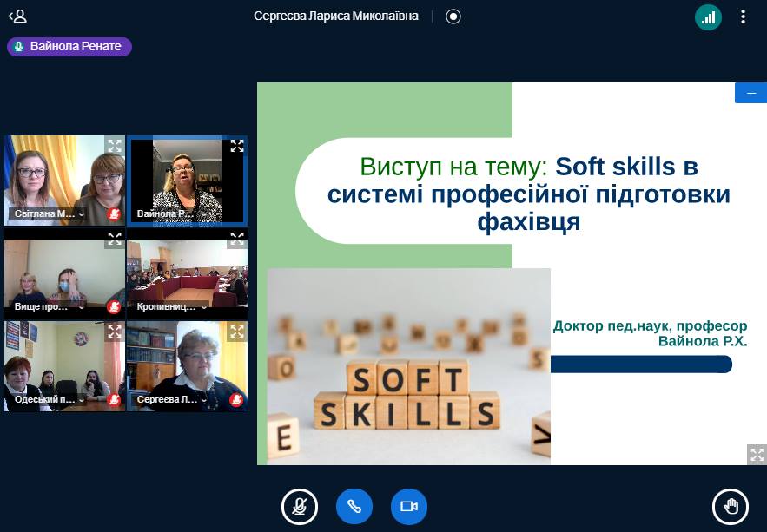Expand Світлана М webcam to fullscreen
The height and width of the screenshot is (532, 767).
(115, 146)
